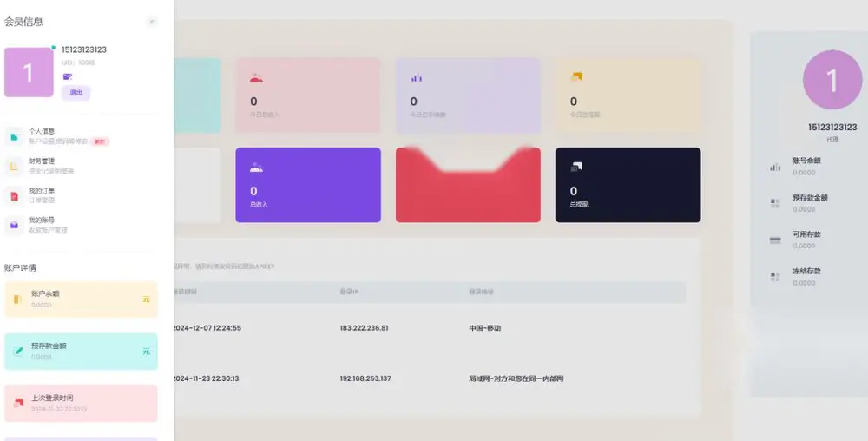Viewport: 868px width, 441px height.
Task: Select the 账户余额 card in account details
Action: point(81,299)
